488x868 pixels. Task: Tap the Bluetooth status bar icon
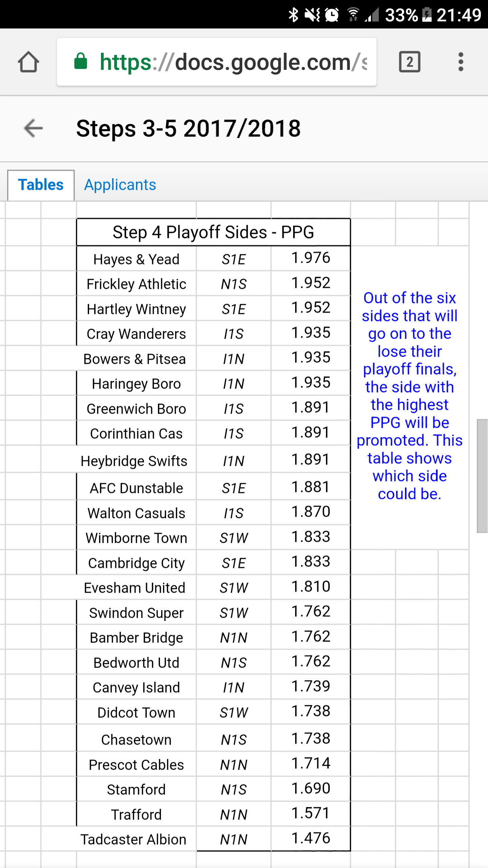[293, 15]
